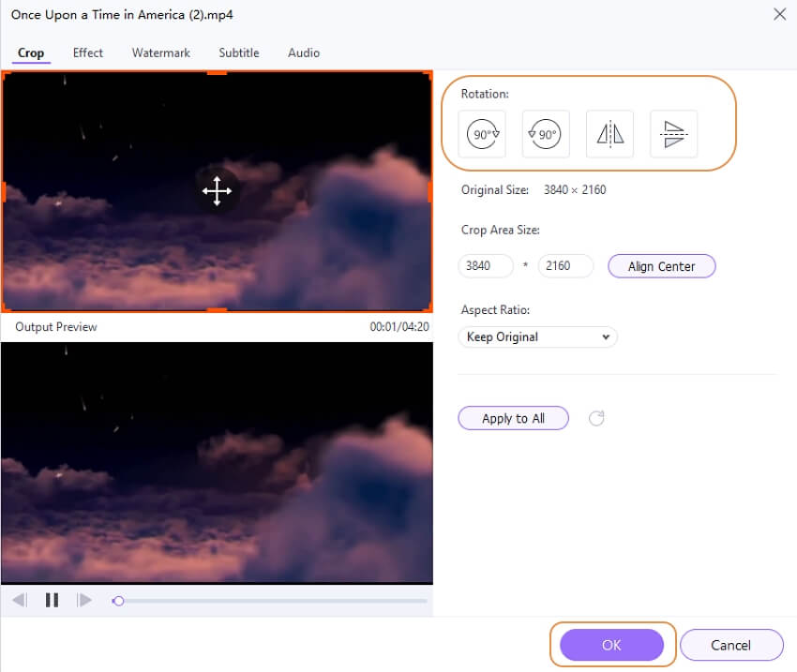
Task: Click the move crosshair in crop preview
Action: click(x=217, y=191)
